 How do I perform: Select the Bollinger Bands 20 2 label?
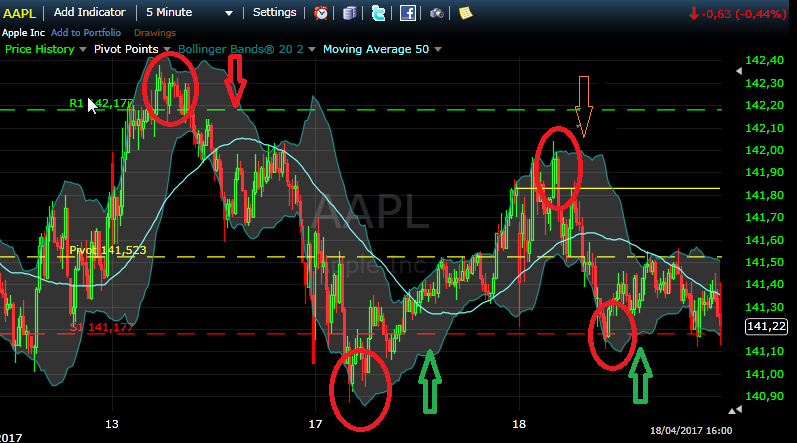pos(240,49)
